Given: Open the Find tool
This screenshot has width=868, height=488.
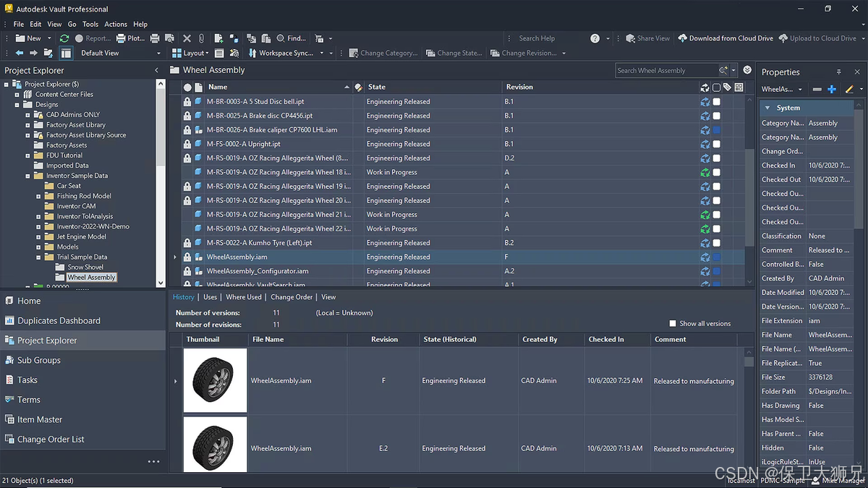Looking at the screenshot, I should tap(291, 38).
